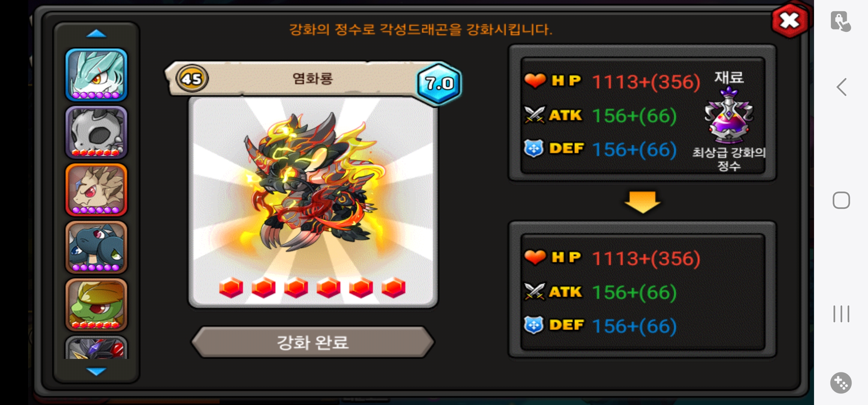Tap the touch lock icon in sidebar
Image resolution: width=868 pixels, height=405 pixels.
point(841,21)
